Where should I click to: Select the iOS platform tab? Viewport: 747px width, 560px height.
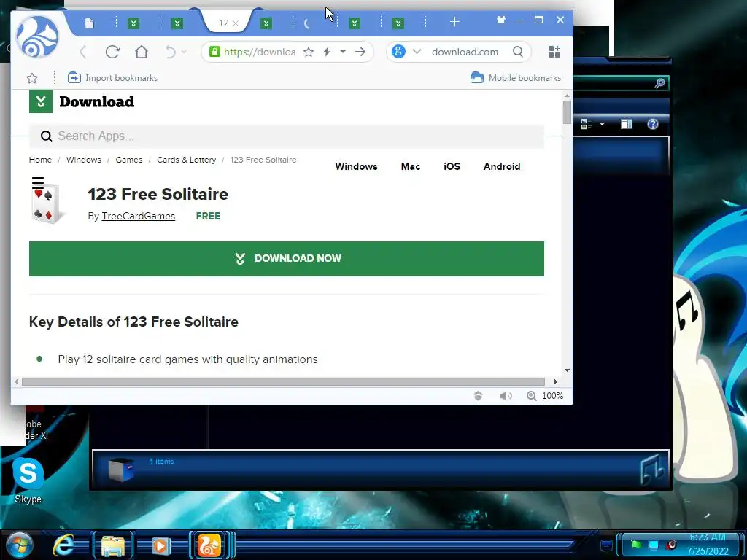click(x=452, y=166)
